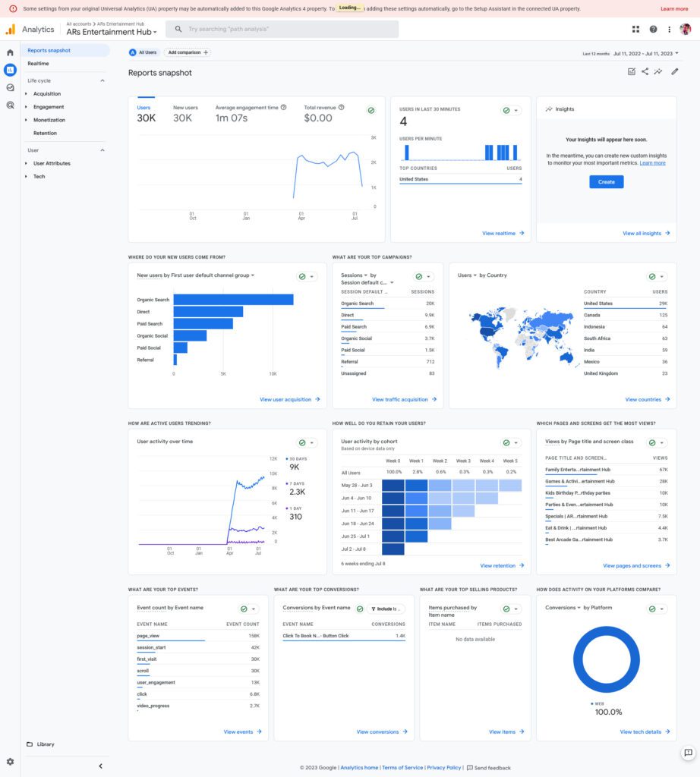This screenshot has height=777, width=700.
Task: Click Add comparison button
Action: click(188, 52)
